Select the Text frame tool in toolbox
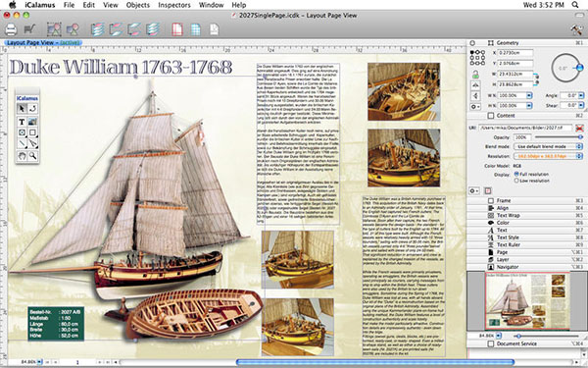The width and height of the screenshot is (588, 368). point(22,122)
